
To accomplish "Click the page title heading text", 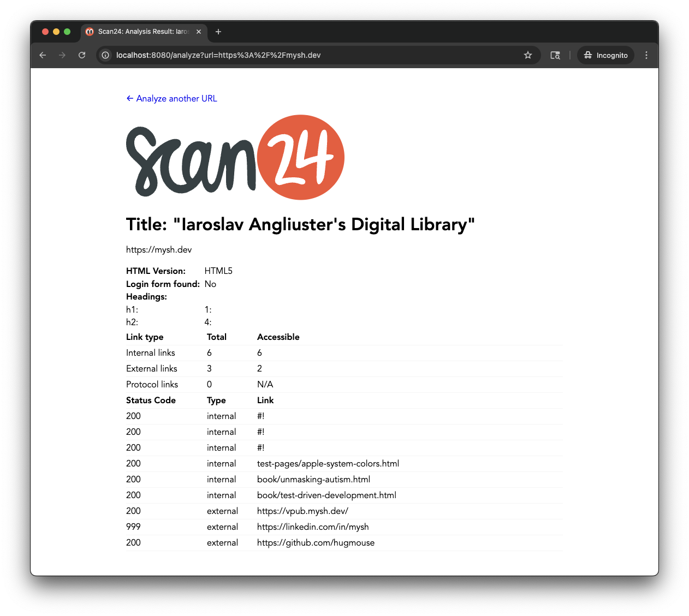I will tap(300, 224).
